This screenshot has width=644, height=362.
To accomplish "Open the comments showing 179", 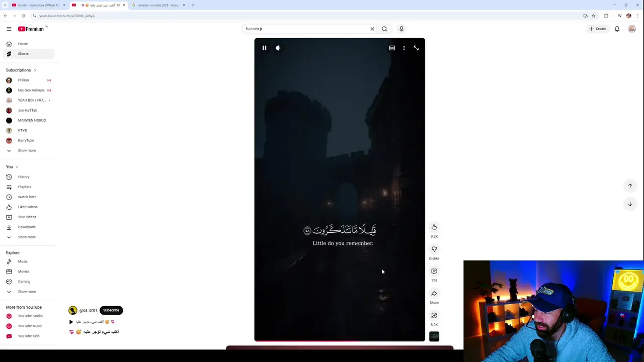I will 434,271.
